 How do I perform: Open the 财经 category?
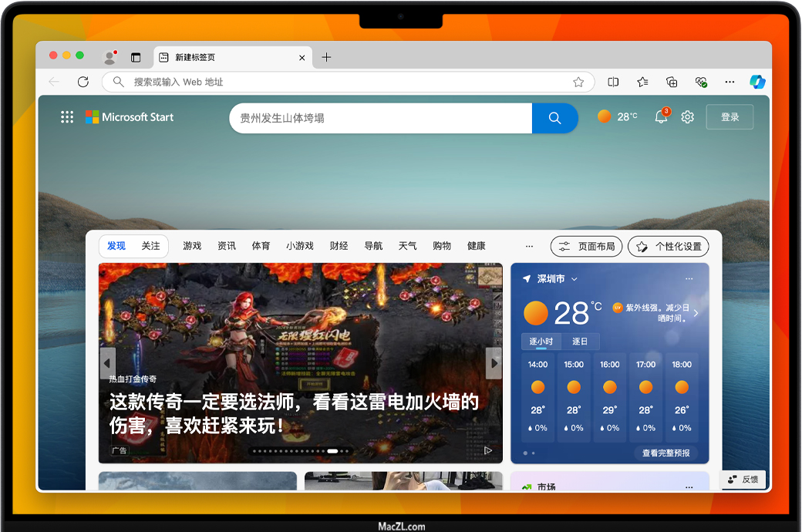click(x=339, y=246)
